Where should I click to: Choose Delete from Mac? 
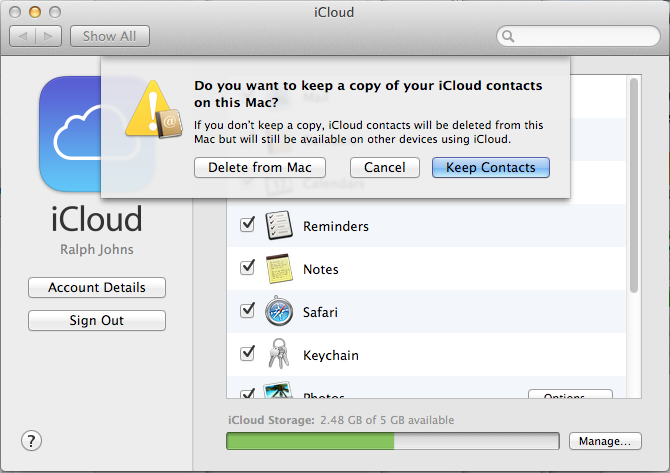[260, 168]
